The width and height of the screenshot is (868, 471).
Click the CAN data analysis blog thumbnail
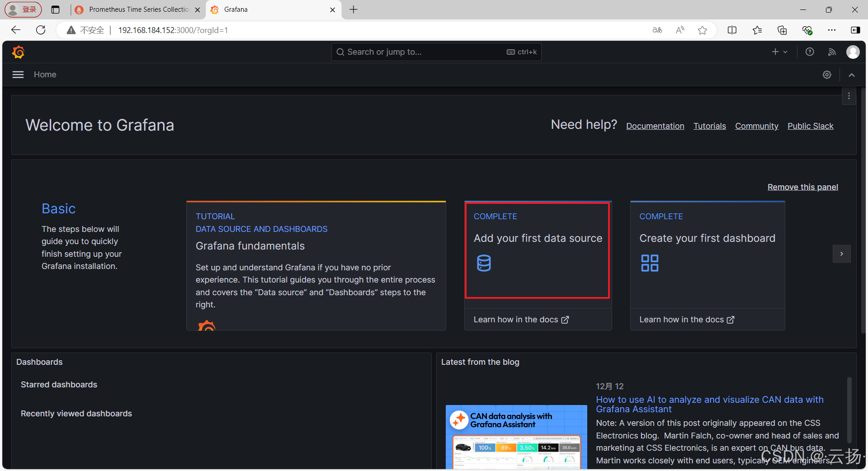[516, 437]
